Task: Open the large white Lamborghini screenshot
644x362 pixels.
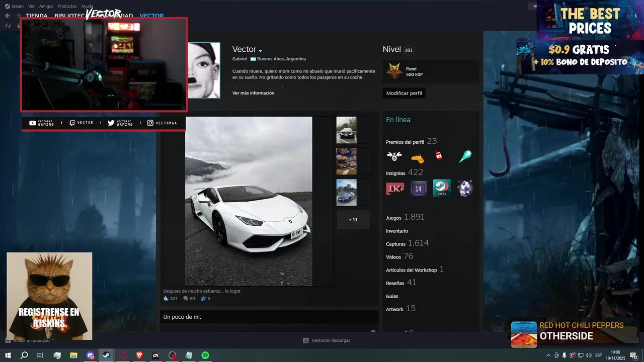Action: pyautogui.click(x=249, y=201)
